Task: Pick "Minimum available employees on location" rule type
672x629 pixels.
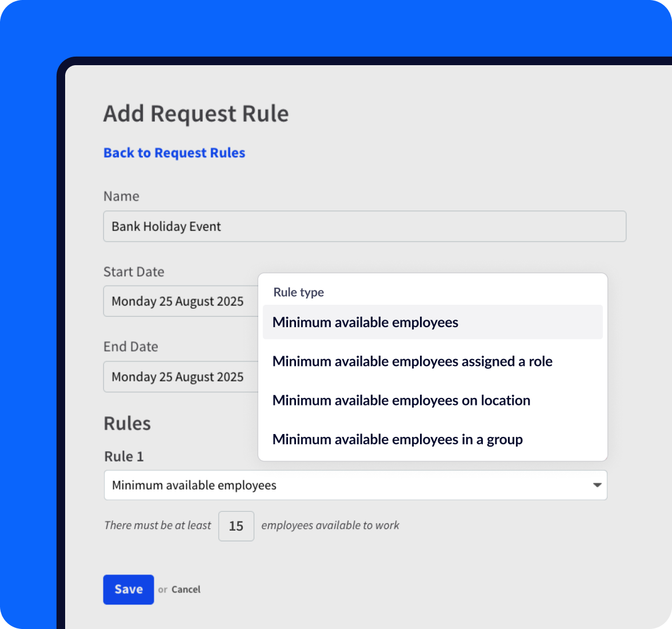Action: tap(401, 400)
